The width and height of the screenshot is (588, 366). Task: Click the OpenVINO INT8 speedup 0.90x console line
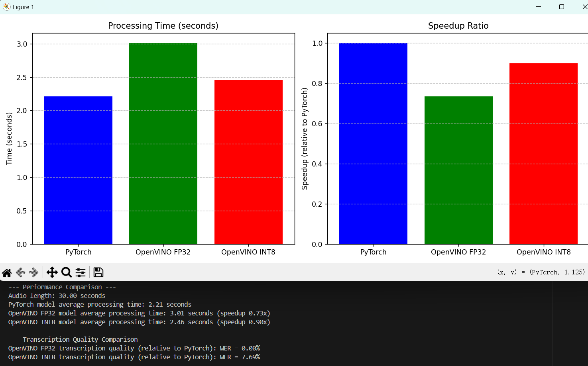(139, 322)
